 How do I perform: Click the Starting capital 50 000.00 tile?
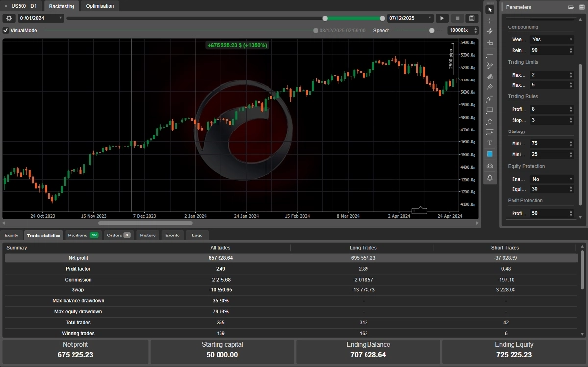click(222, 351)
